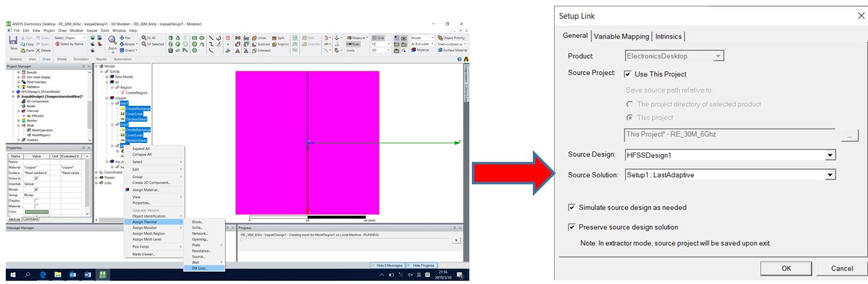Click the Intersect boolean tool
The width and height of the screenshot is (868, 284).
click(260, 50)
